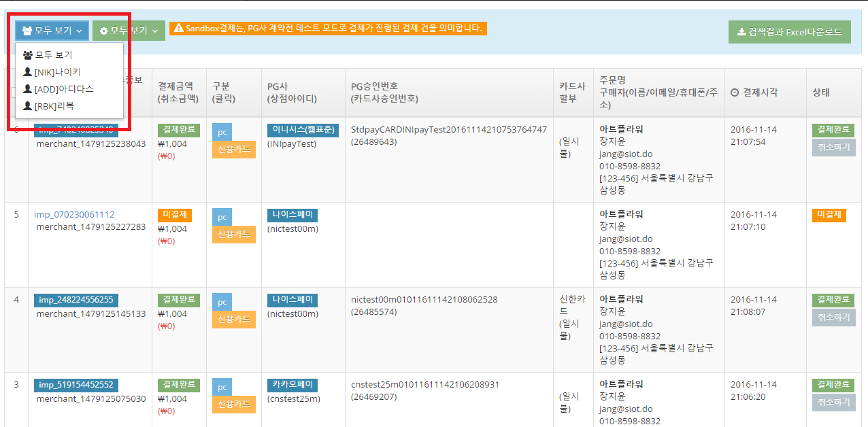The image size is (868, 427).
Task: Click 신용카드 badge in the 이니시스 row
Action: point(234,150)
